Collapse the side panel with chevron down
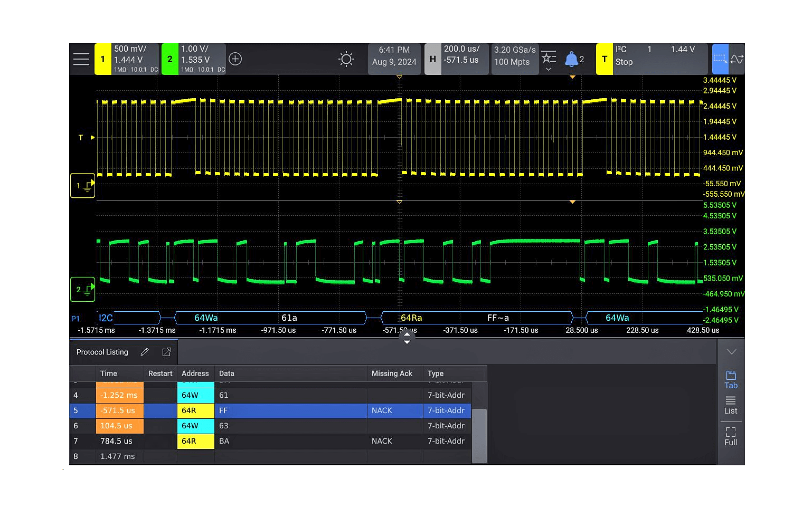 (731, 352)
